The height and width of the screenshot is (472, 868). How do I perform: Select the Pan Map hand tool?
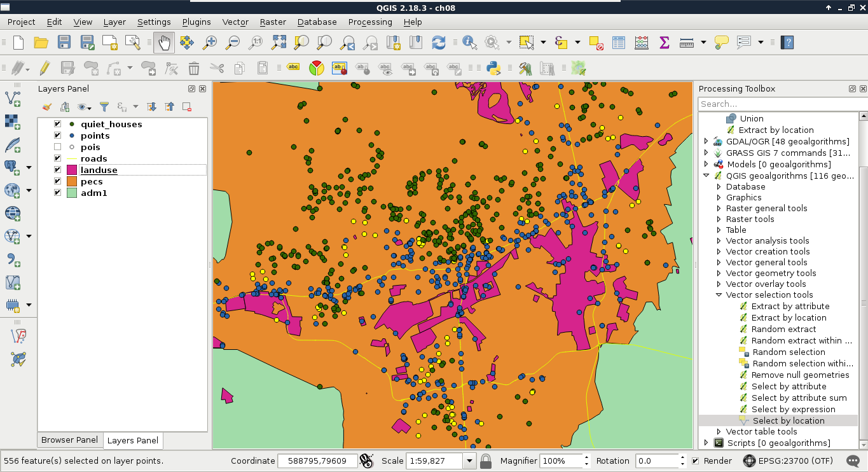tap(164, 43)
